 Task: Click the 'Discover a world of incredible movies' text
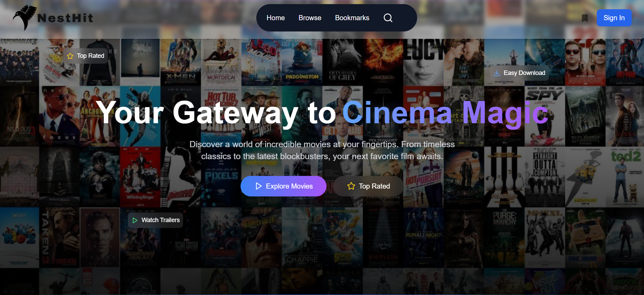(x=322, y=150)
